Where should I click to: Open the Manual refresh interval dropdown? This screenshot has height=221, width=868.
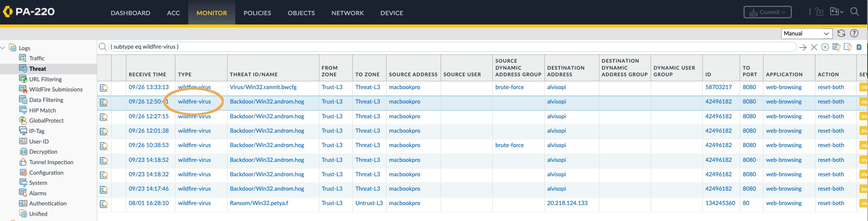(807, 33)
